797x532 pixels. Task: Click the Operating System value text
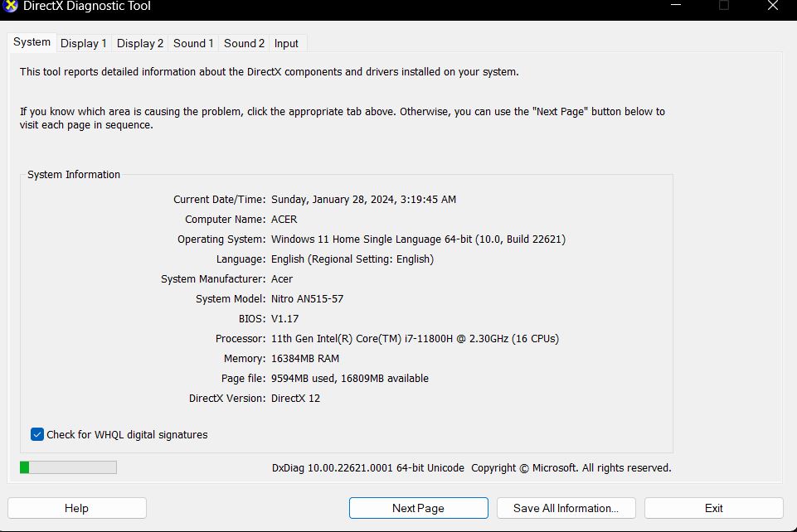(x=418, y=239)
